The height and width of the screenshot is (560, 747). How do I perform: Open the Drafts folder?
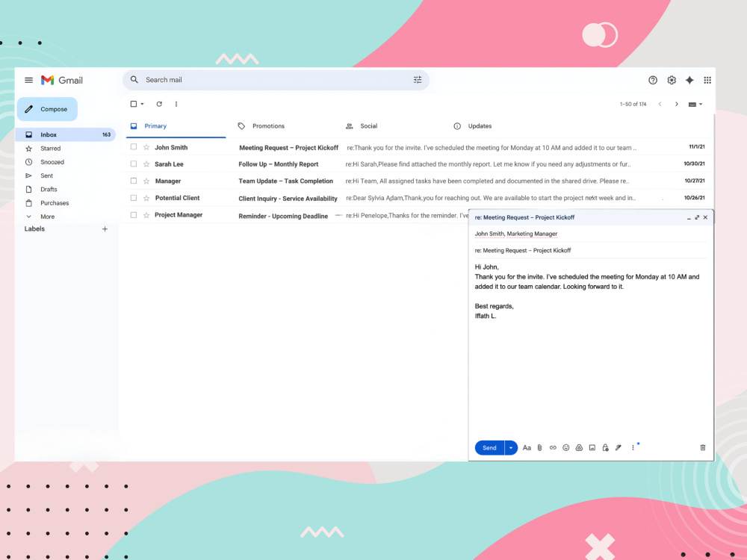(49, 190)
